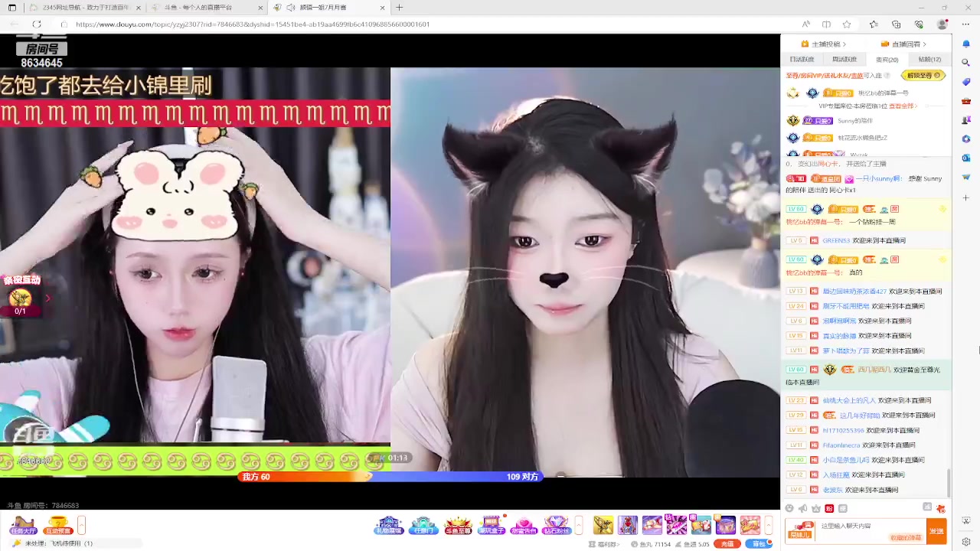Toggle the grey 逃 icon above chat input

click(x=927, y=507)
